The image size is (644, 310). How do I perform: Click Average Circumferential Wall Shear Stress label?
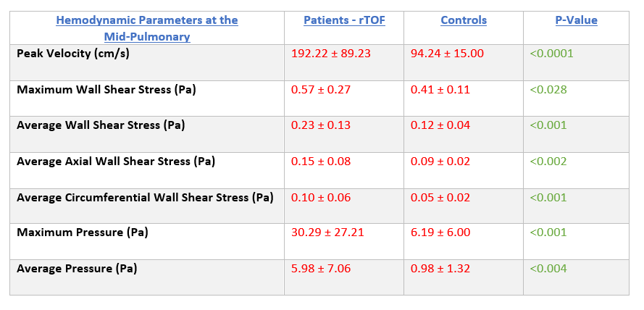145,197
